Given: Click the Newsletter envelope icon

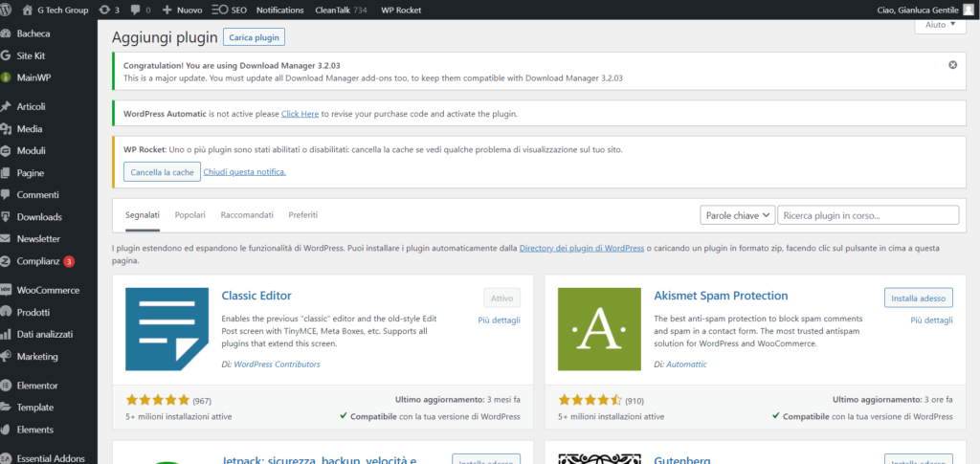Looking at the screenshot, I should coord(6,239).
